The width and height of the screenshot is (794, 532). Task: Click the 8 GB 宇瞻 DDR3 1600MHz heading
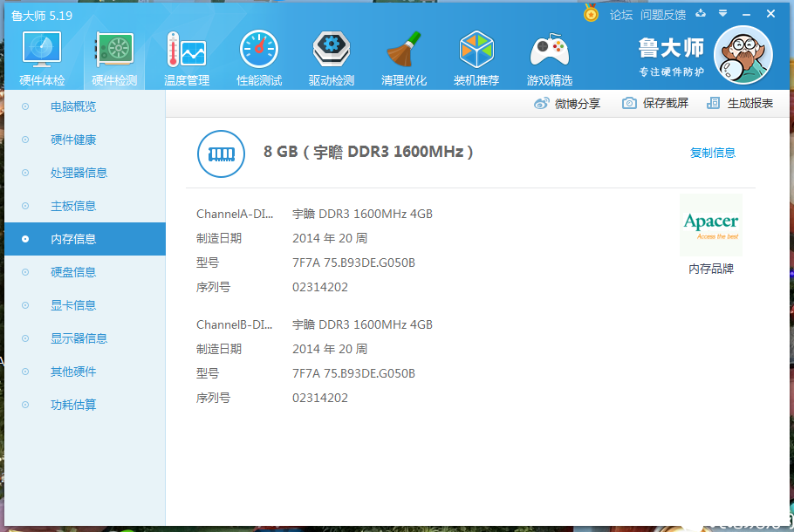[368, 152]
